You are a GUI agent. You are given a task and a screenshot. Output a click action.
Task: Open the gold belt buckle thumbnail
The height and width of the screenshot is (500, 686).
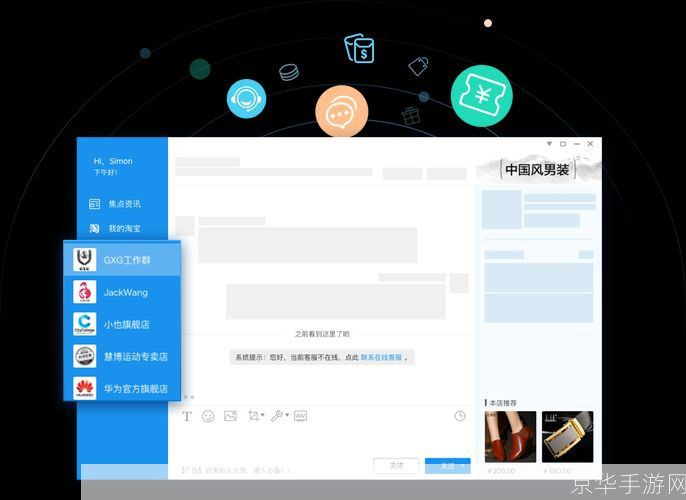(567, 437)
